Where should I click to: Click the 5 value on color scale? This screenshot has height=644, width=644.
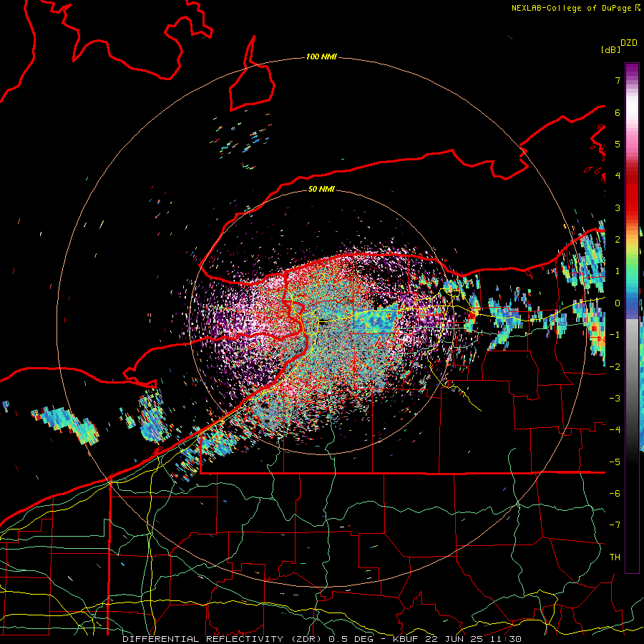click(618, 144)
